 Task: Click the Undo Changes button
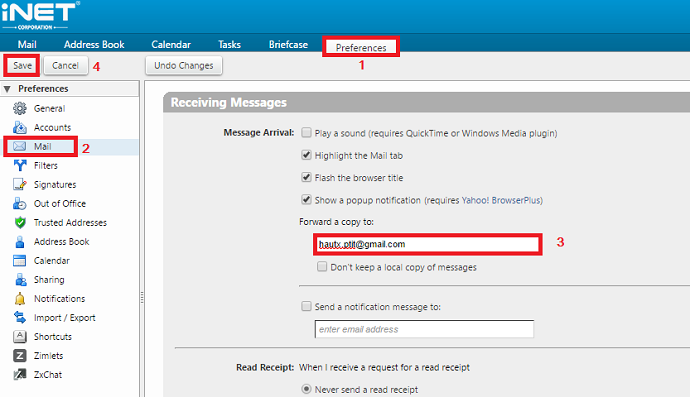click(184, 66)
